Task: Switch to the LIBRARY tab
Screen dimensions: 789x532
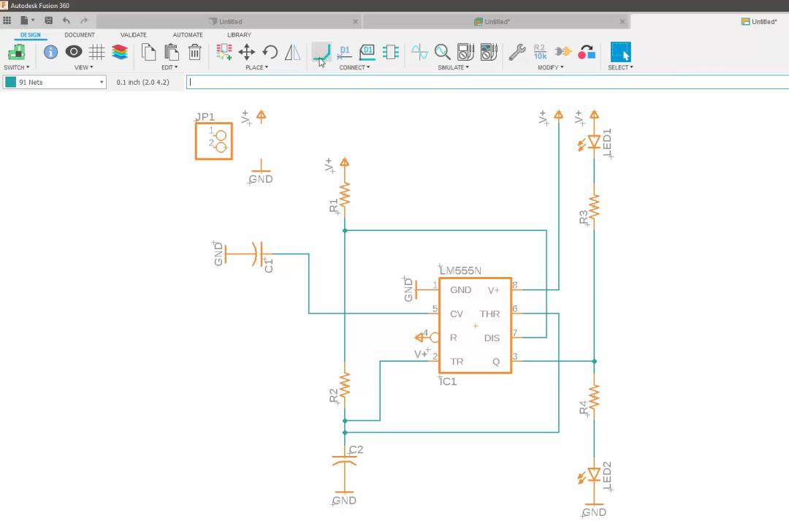Action: pos(239,35)
